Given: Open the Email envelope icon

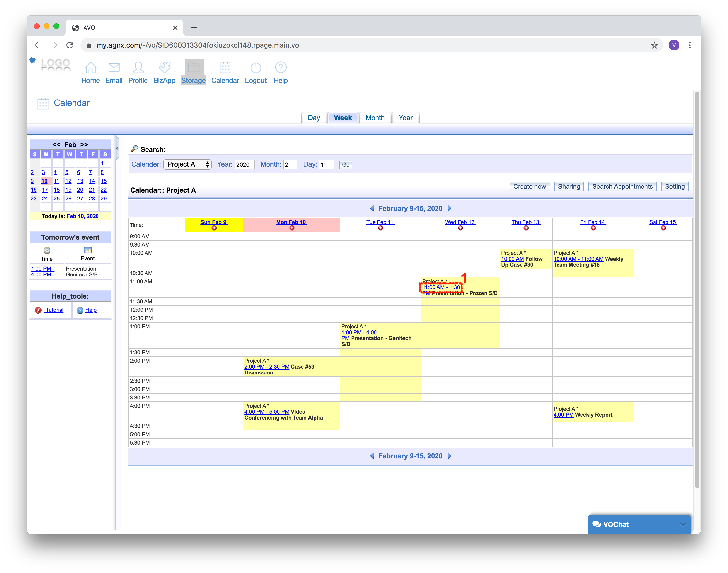Looking at the screenshot, I should tap(114, 68).
